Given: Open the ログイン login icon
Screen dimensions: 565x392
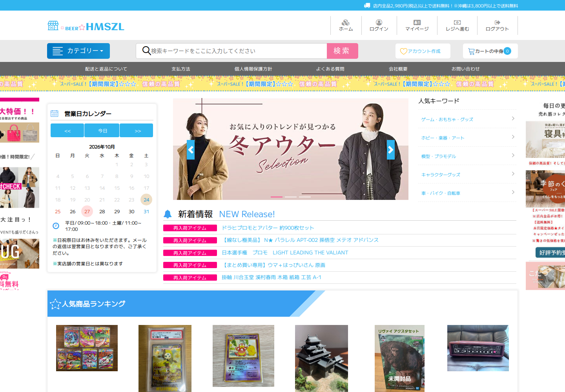Looking at the screenshot, I should click(x=379, y=22).
